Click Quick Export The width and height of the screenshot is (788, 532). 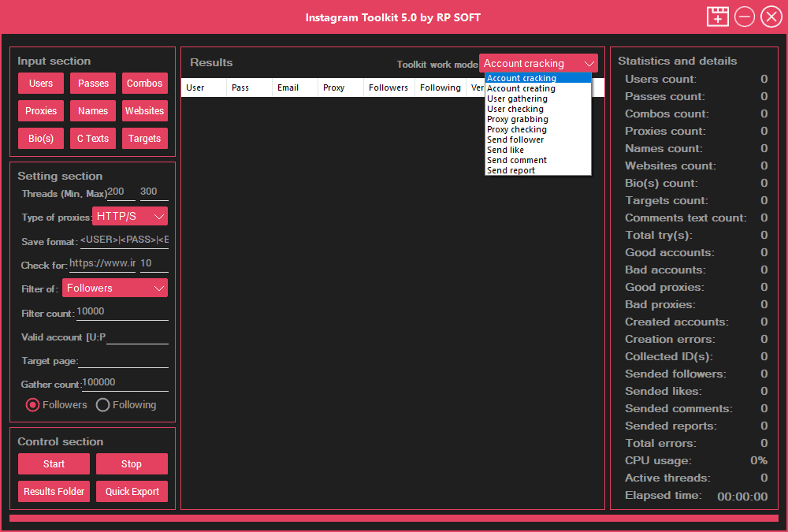tap(132, 491)
